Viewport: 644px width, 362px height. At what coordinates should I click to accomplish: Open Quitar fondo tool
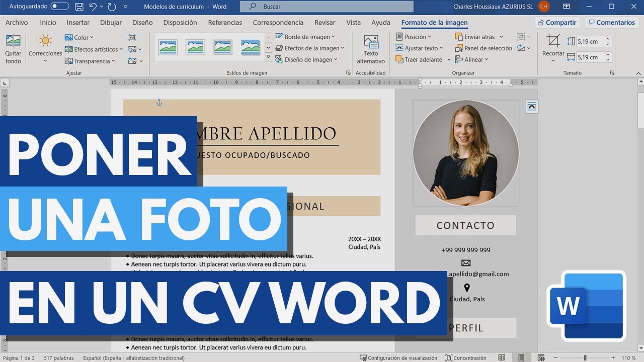click(13, 49)
